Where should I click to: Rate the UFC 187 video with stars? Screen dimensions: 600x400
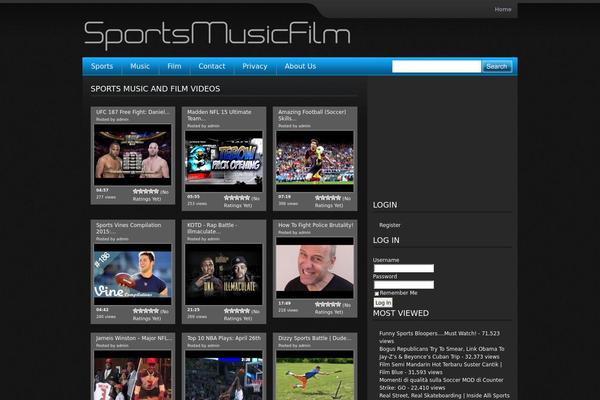point(146,191)
